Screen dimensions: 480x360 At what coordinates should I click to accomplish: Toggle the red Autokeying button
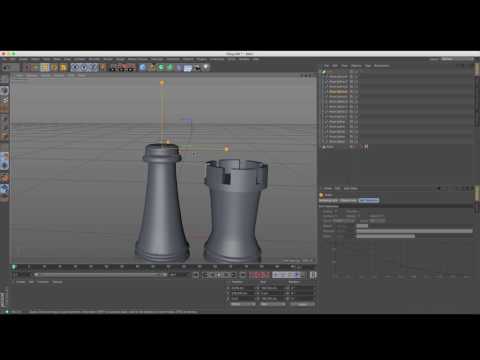(260, 275)
